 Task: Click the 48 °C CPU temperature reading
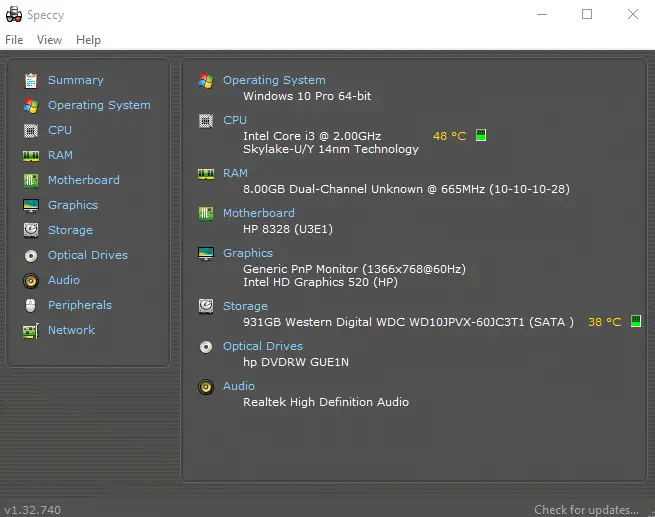click(x=449, y=136)
